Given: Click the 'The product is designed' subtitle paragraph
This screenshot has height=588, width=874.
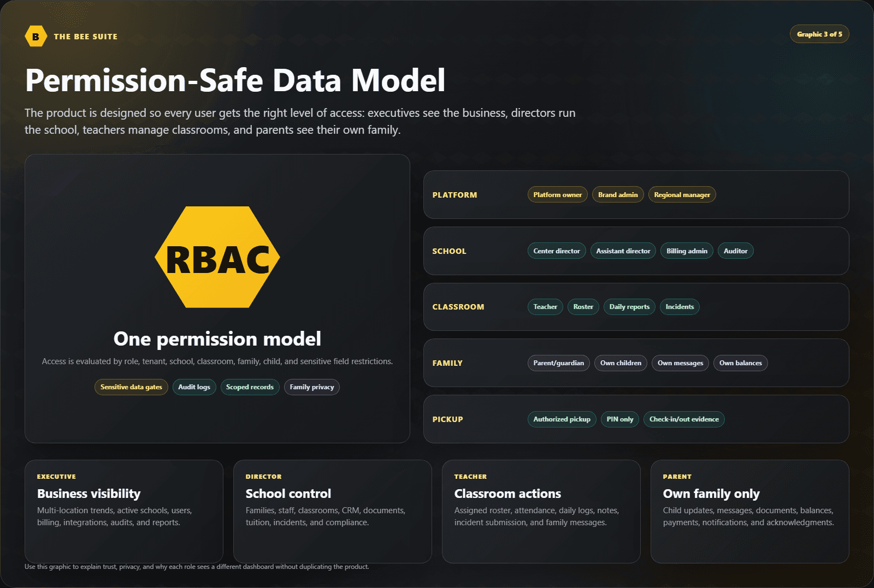Looking at the screenshot, I should [300, 121].
